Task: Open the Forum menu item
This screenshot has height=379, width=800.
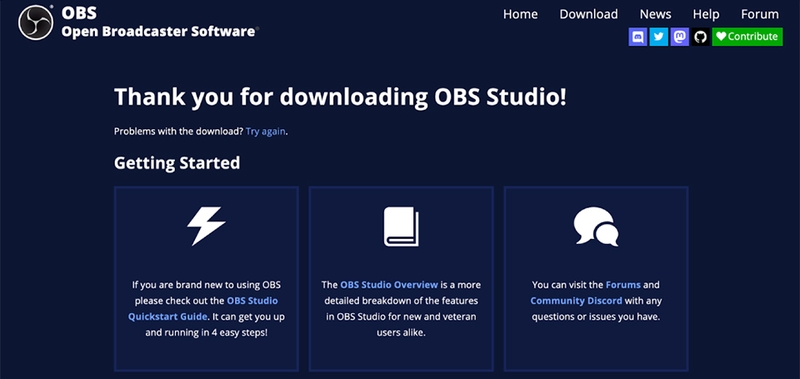Action: (760, 14)
